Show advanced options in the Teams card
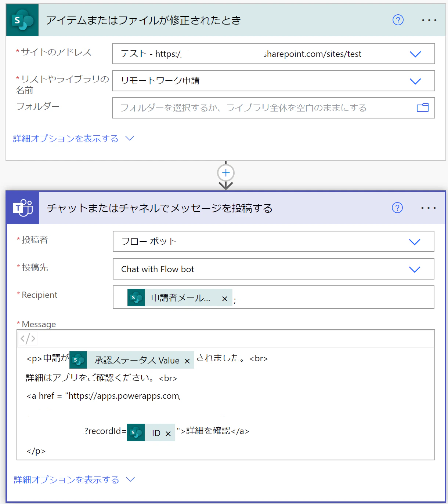Screen dimensions: 448x504 click(74, 480)
